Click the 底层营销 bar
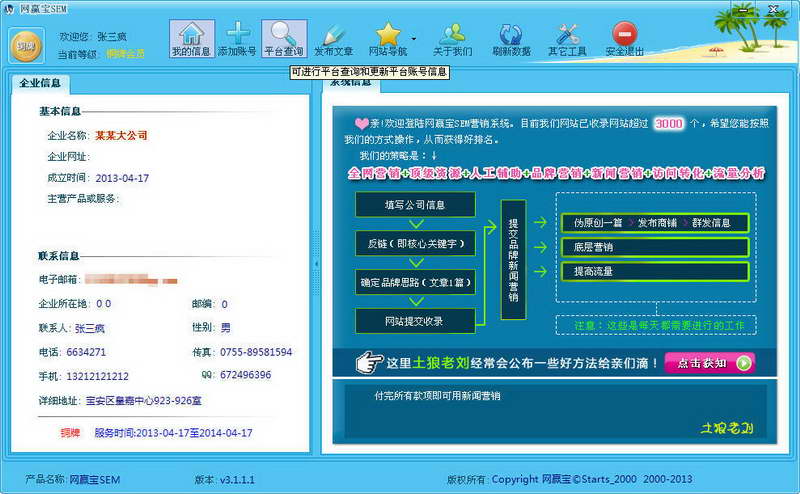Screen dimensions: 800x494 coord(655,248)
